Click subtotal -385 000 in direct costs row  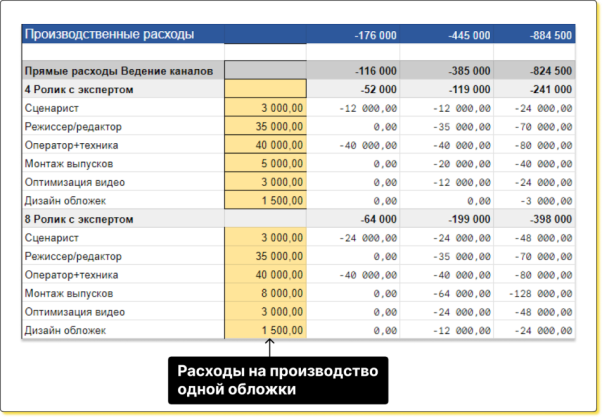[x=469, y=71]
